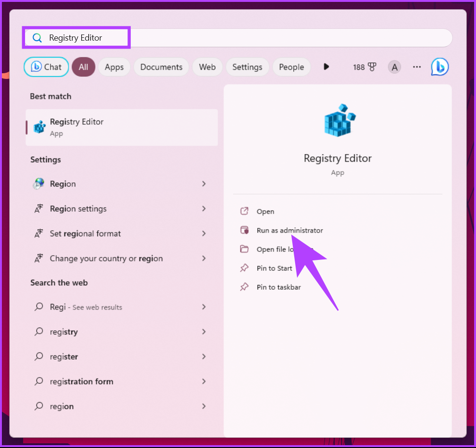Select the register web suggestion
The width and height of the screenshot is (476, 448).
coord(122,357)
